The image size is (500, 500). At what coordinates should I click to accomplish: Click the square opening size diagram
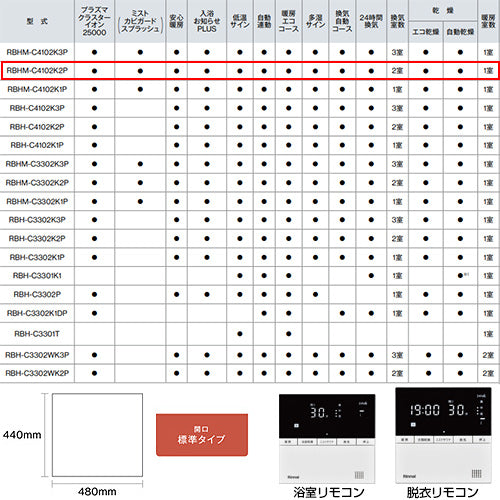point(97,435)
